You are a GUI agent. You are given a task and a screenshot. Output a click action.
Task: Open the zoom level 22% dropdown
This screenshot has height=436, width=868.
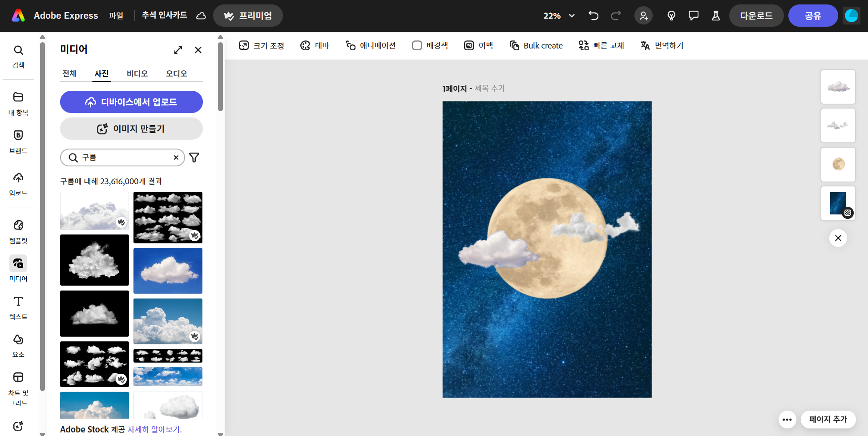[x=559, y=16]
